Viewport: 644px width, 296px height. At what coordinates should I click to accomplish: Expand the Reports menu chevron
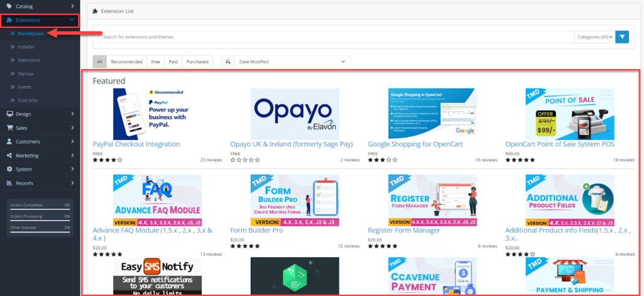72,183
